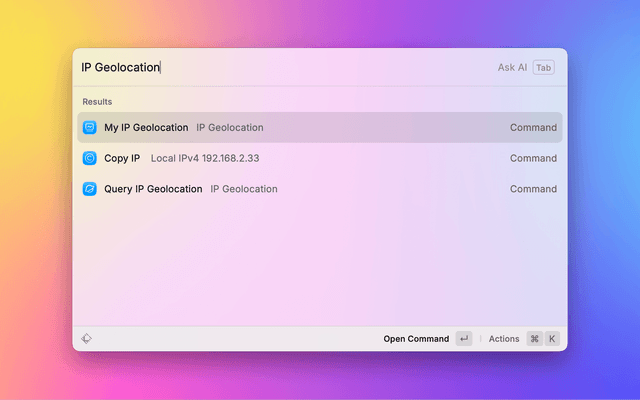640x400 pixels.
Task: Select the Copy IP result
Action: tap(122, 158)
